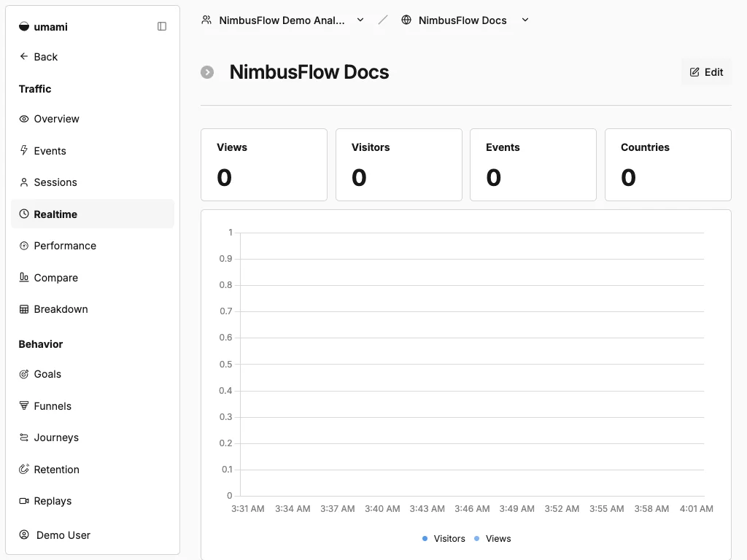The height and width of the screenshot is (560, 747).
Task: Click the Behavior section heading
Action: (41, 344)
